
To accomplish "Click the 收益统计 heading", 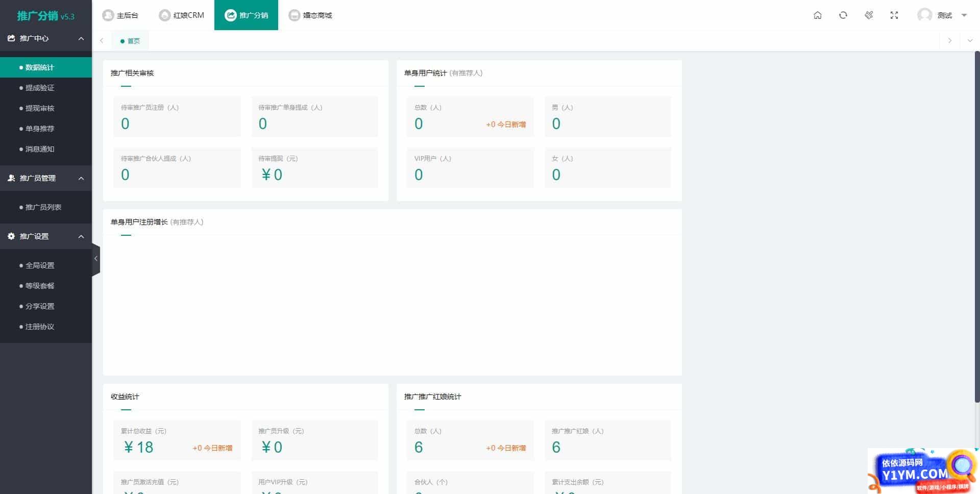I will click(125, 397).
